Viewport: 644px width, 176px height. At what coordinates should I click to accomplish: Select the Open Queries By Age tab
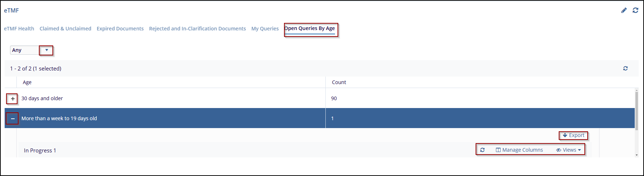(310, 28)
